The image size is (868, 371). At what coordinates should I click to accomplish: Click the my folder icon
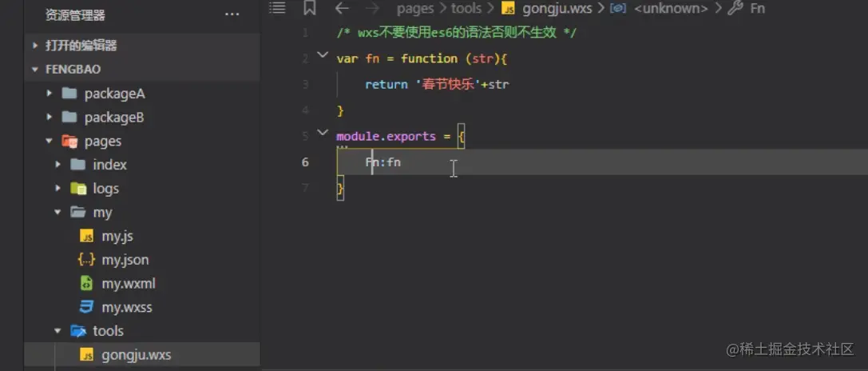tap(78, 213)
